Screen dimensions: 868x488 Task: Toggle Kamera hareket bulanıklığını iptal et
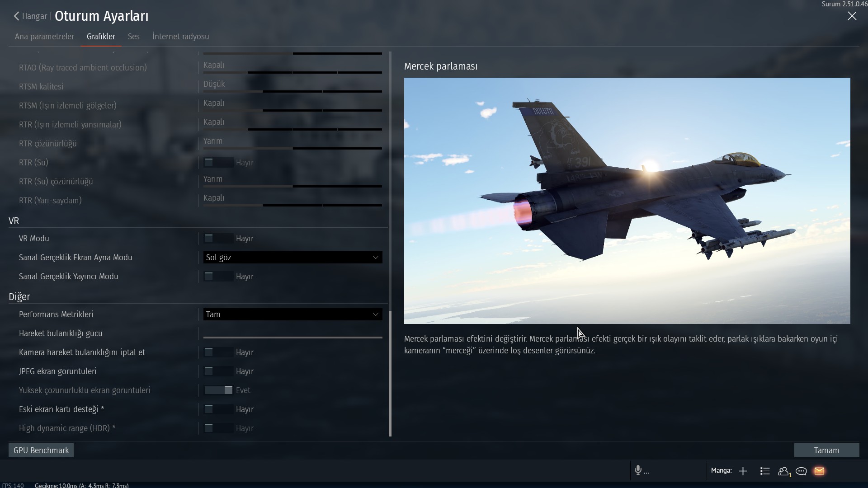218,352
